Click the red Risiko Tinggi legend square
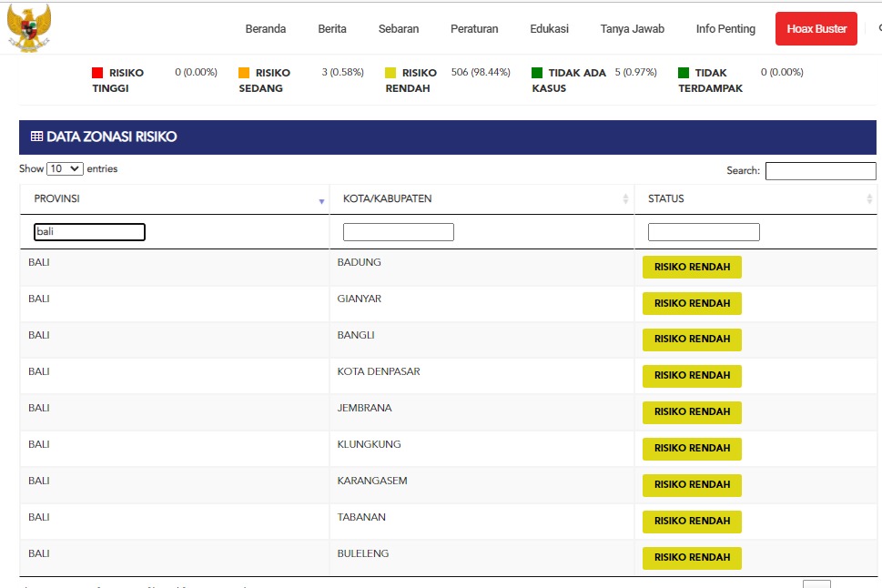Screen dimensions: 882x588 97,73
